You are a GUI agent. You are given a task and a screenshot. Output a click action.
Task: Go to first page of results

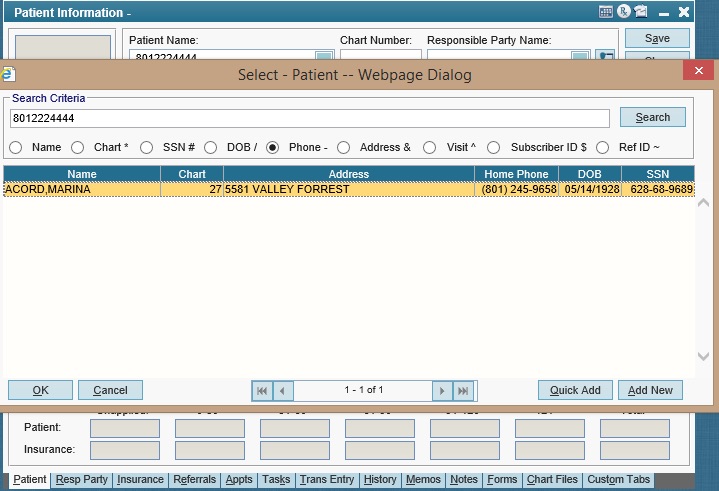click(x=261, y=390)
